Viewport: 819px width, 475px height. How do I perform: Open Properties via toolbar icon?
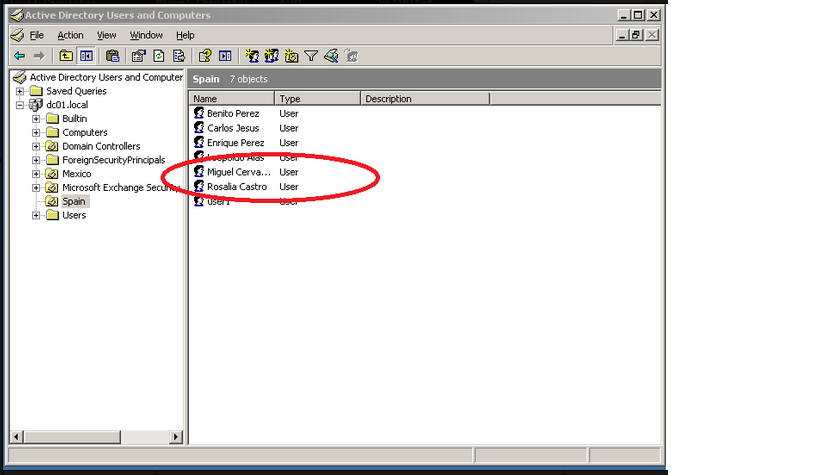(x=138, y=55)
